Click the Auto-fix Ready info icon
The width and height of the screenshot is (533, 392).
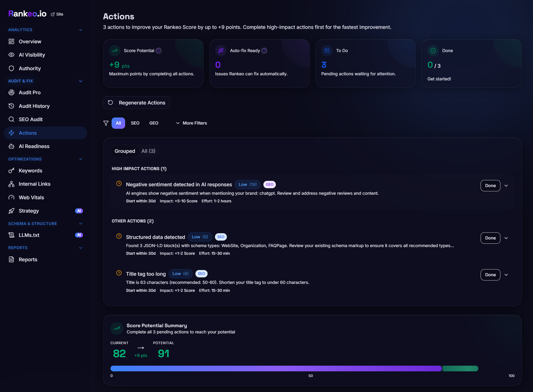(x=264, y=51)
